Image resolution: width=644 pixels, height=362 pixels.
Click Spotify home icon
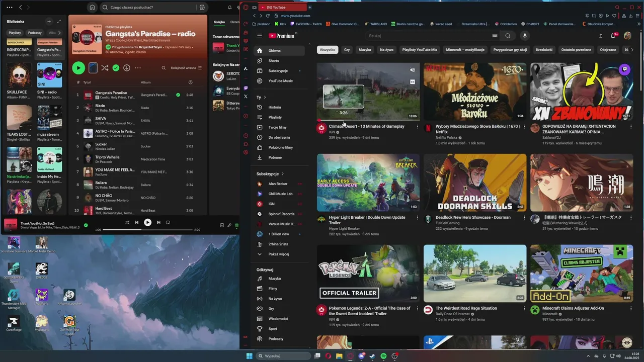click(92, 8)
